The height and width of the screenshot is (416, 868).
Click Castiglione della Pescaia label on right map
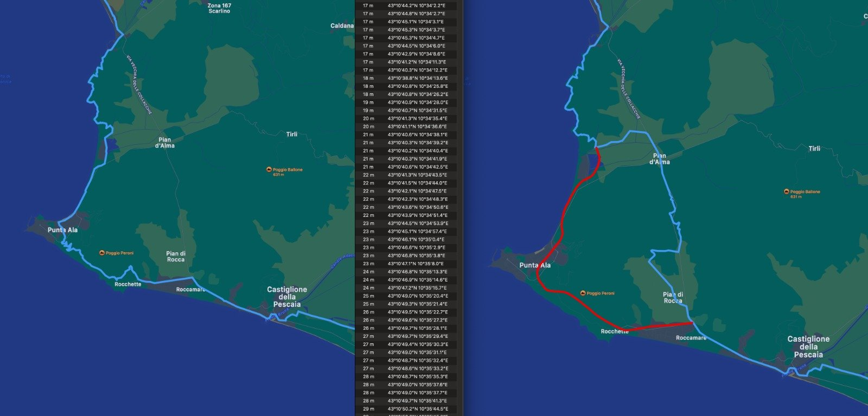pos(808,347)
